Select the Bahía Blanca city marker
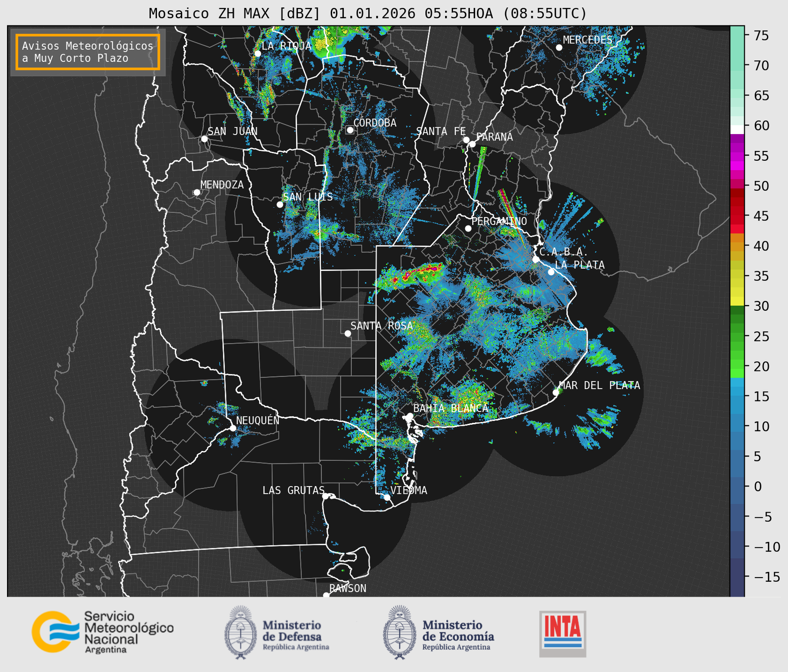This screenshot has height=672, width=788. (x=410, y=416)
